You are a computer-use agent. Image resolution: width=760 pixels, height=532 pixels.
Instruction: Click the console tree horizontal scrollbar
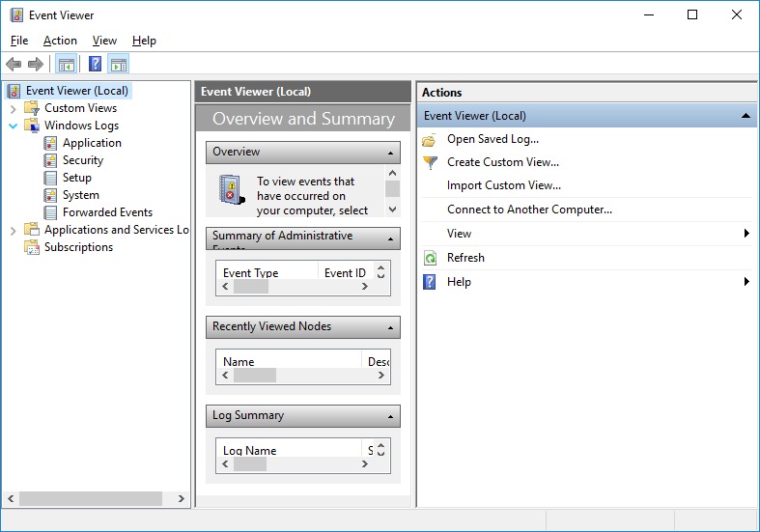92,499
